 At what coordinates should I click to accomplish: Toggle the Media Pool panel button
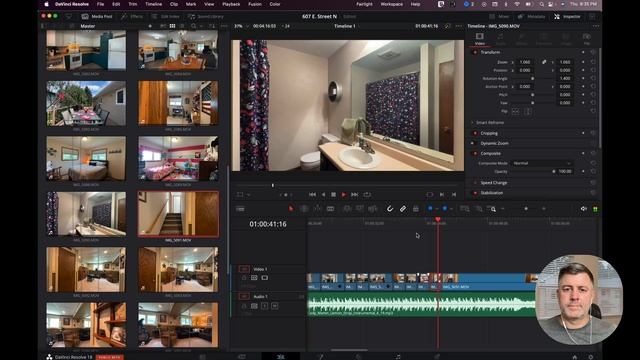97,16
